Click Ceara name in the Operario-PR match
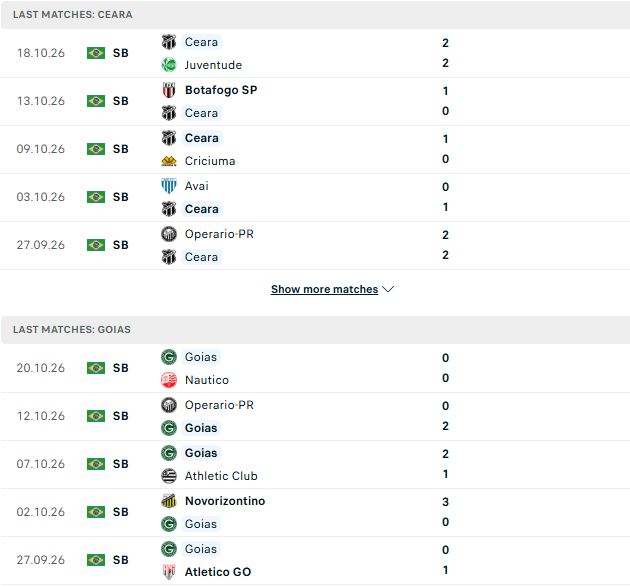Screen dimensions: 630x587 (201, 257)
